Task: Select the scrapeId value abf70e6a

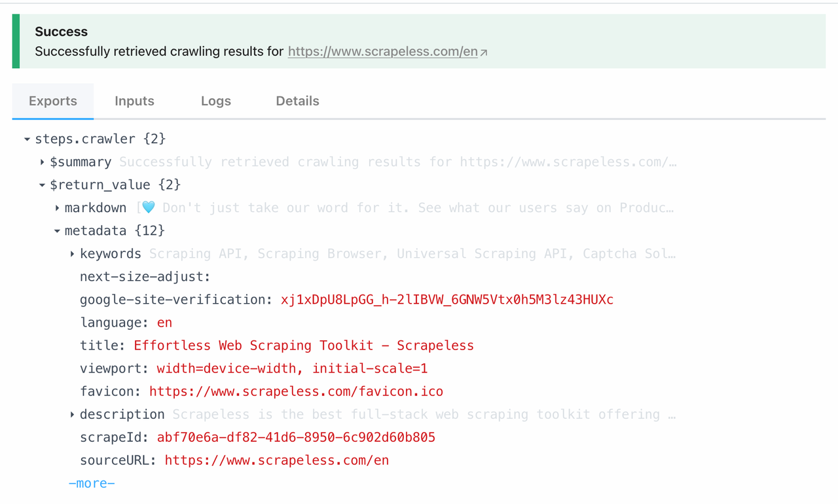Action: [296, 437]
